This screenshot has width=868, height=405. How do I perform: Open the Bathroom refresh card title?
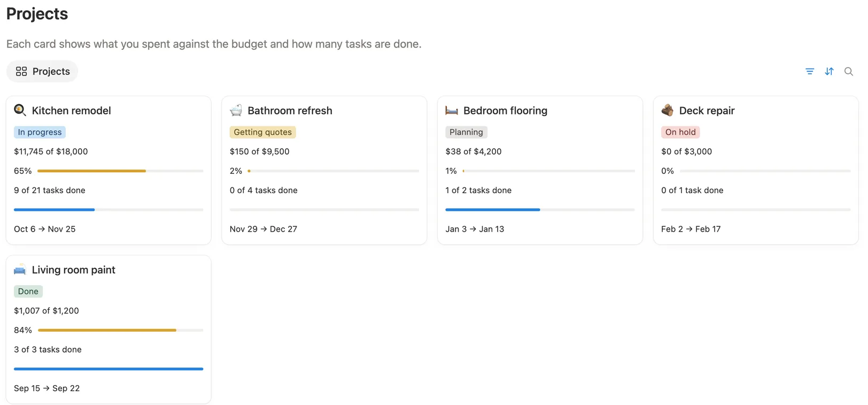click(x=290, y=111)
